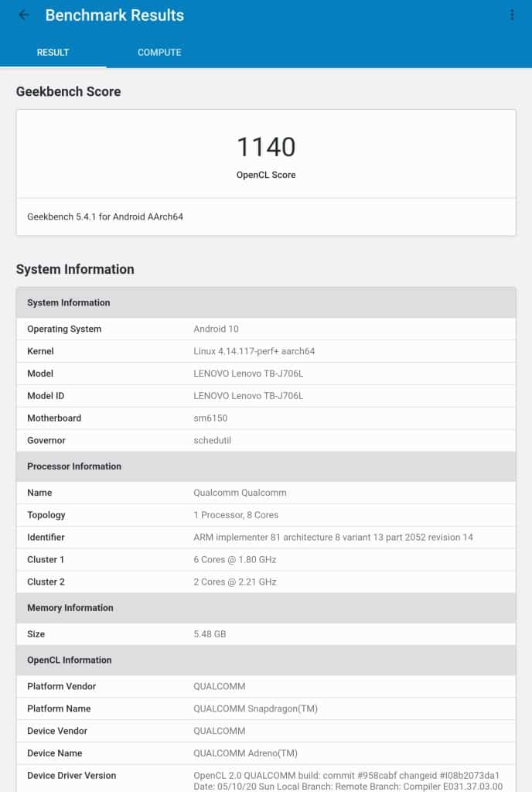Screen dimensions: 532x792
Task: Click the schedutil governor value
Action: tap(213, 440)
